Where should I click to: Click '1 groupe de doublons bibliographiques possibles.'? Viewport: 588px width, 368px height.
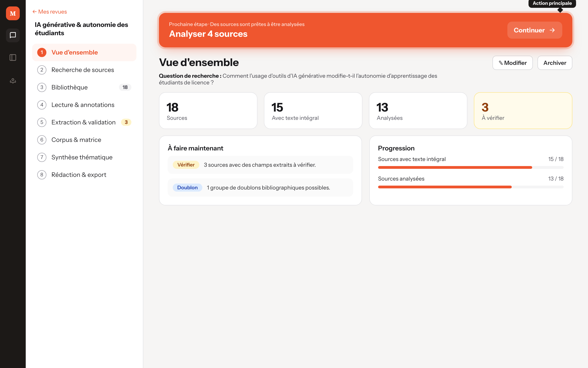(268, 188)
